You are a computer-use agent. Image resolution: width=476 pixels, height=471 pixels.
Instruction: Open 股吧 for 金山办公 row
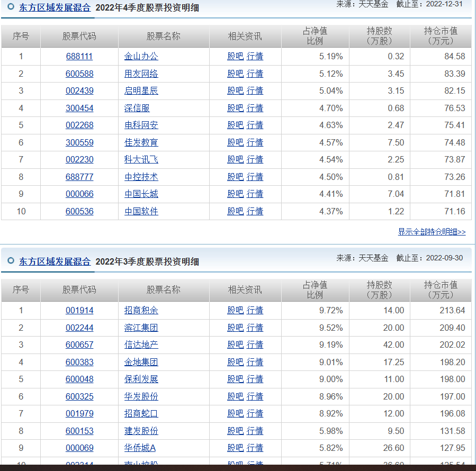pyautogui.click(x=235, y=57)
